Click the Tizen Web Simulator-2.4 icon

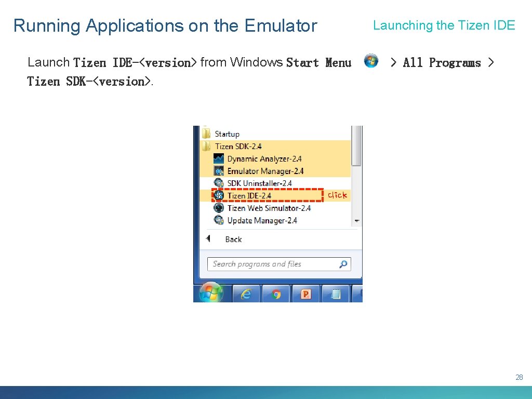point(219,208)
